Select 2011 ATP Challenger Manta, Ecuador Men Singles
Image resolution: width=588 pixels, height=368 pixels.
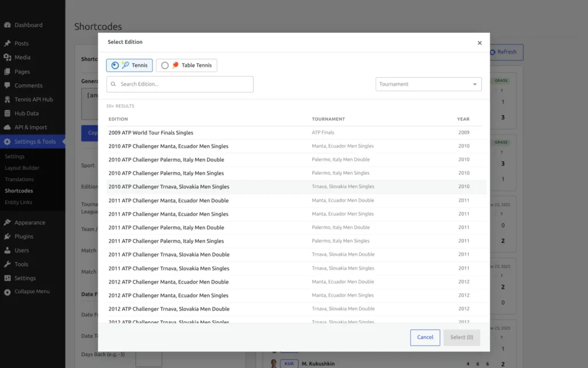click(x=296, y=214)
